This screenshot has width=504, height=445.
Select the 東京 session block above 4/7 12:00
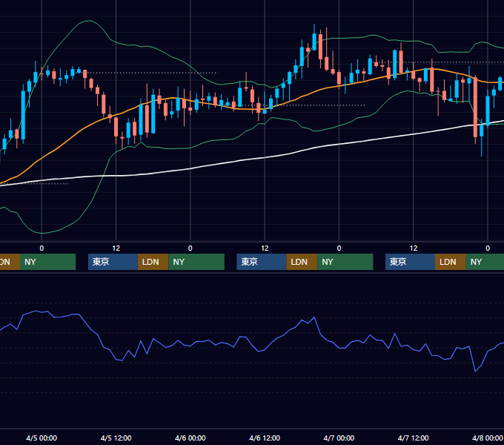pyautogui.click(x=410, y=262)
